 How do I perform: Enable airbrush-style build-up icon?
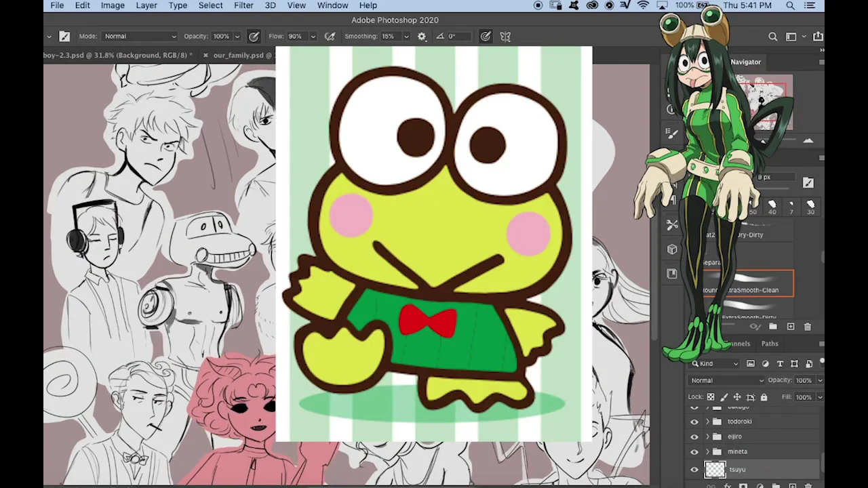click(x=330, y=37)
